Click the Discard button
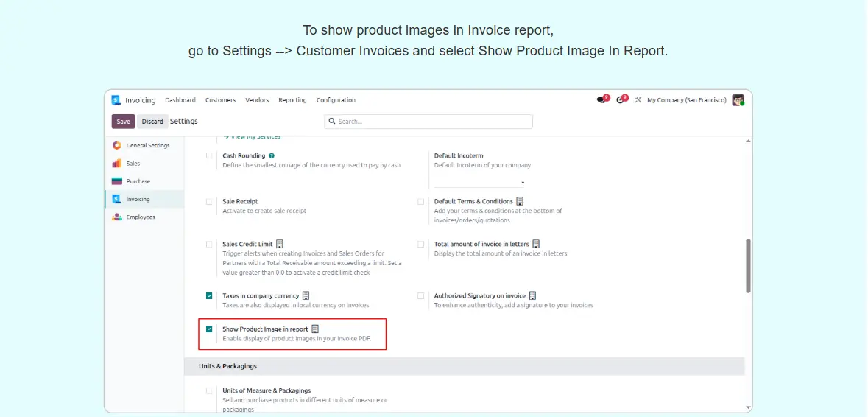Screen dimensions: 868x417 [x=152, y=122]
